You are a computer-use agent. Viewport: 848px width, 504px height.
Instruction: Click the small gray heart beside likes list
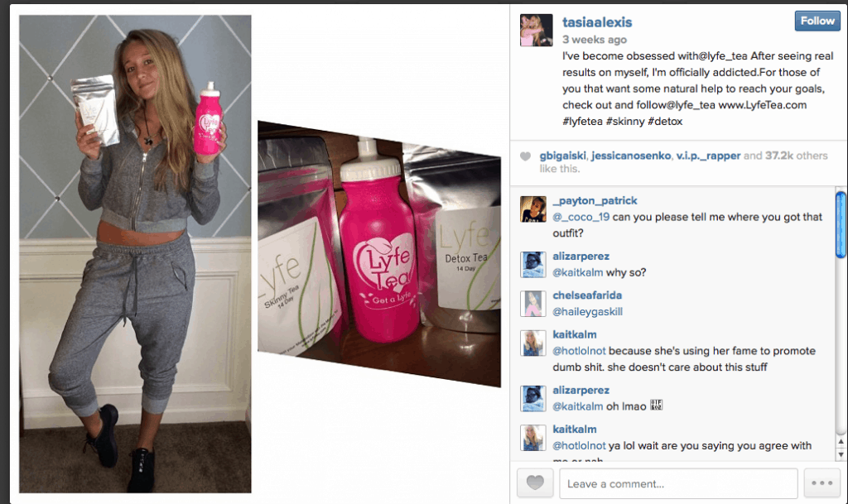(525, 156)
